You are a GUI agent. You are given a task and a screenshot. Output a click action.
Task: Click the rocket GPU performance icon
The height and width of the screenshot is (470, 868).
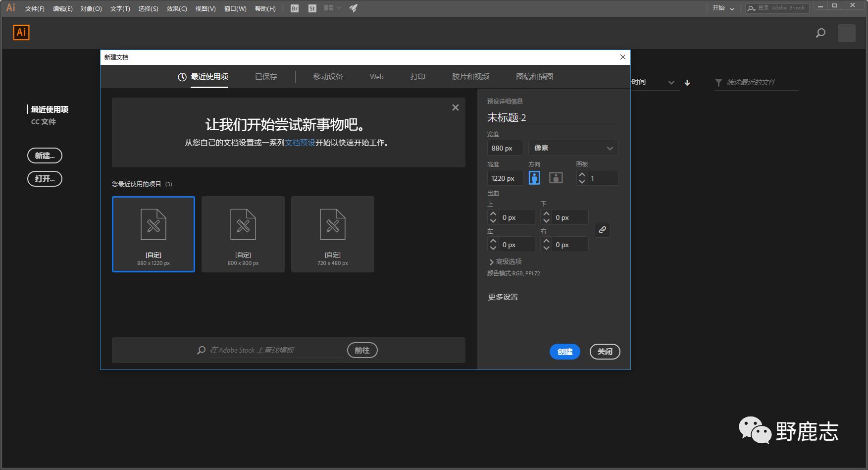coord(353,8)
